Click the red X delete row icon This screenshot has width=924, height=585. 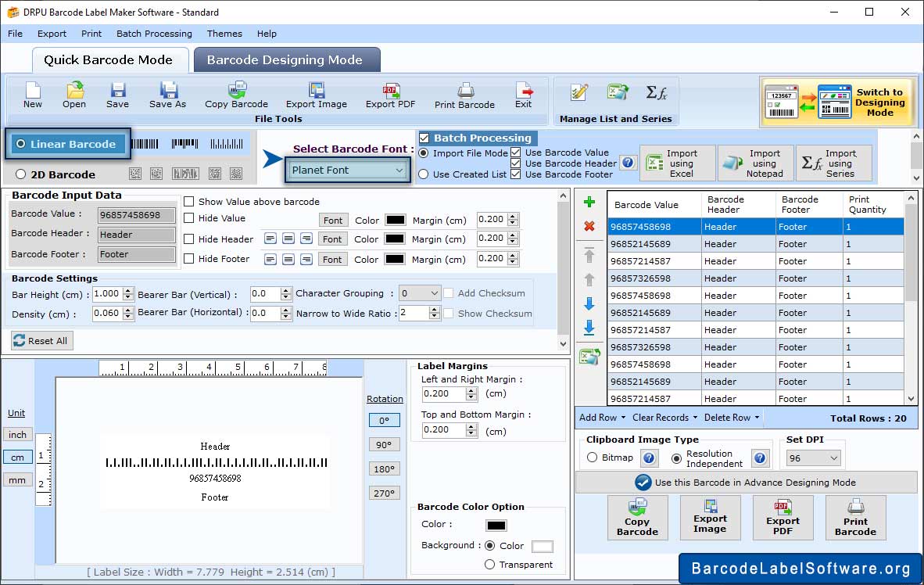click(x=589, y=227)
